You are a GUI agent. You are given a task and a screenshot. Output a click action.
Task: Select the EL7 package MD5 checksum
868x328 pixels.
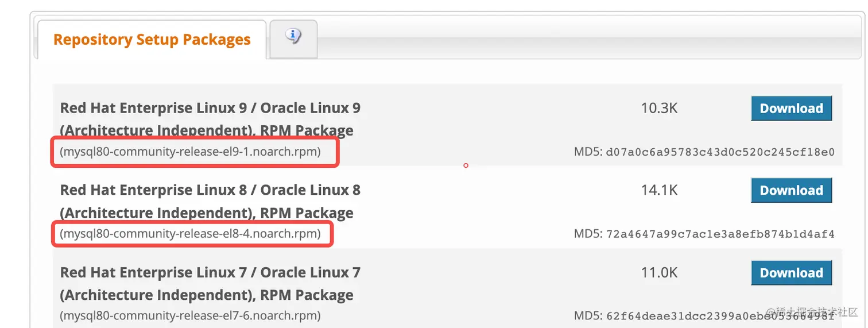(x=720, y=315)
